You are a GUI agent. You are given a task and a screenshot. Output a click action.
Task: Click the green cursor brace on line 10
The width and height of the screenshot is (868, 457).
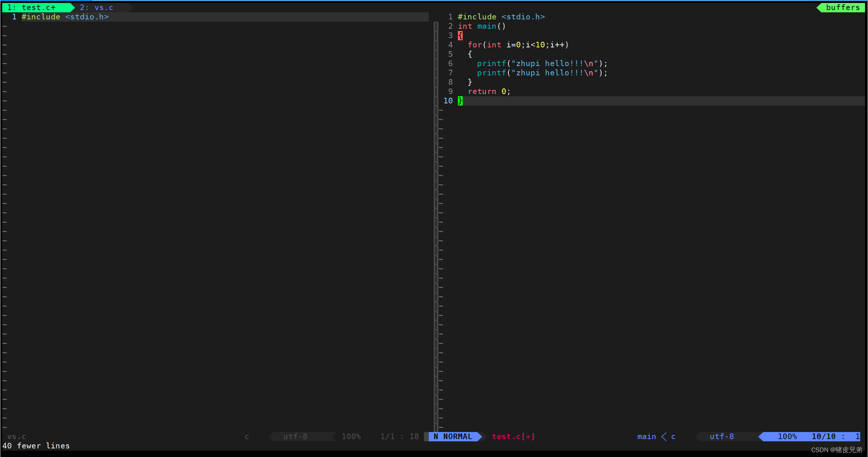click(460, 101)
